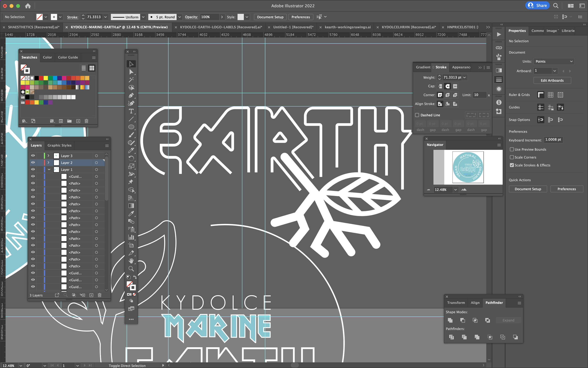The image size is (588, 368).
Task: Open Preferences under Quick Actions
Action: tap(566, 189)
